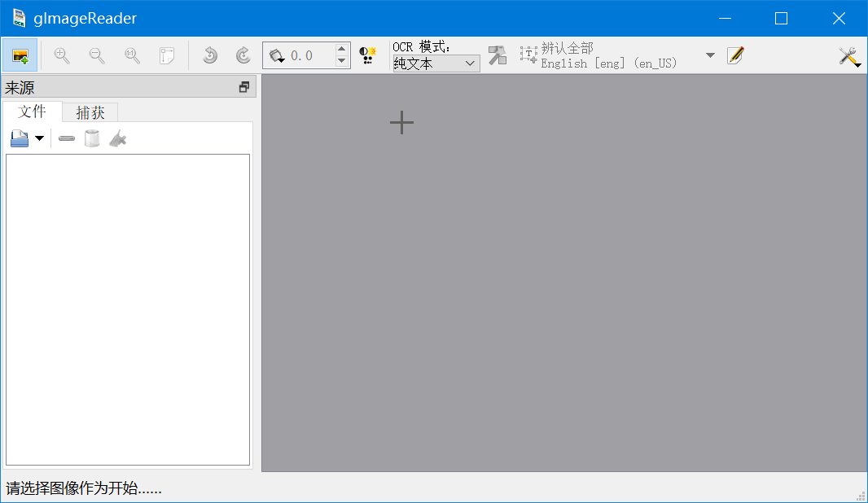Reset zoom to original 1:1 size

(131, 55)
